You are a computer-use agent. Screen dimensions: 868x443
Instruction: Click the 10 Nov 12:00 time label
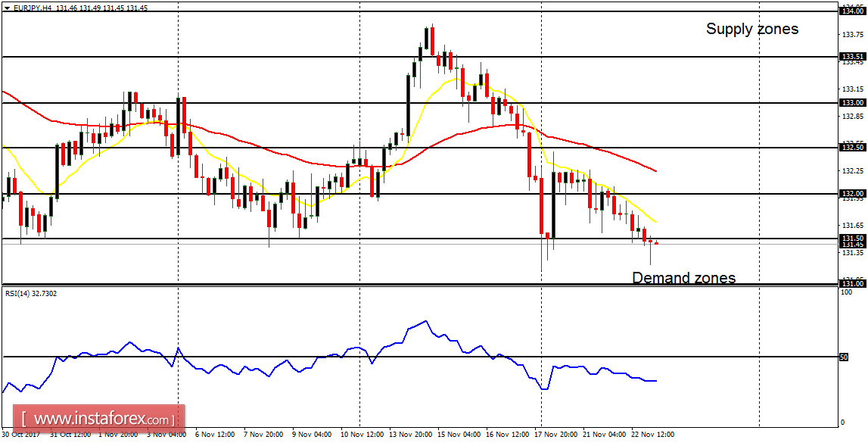(360, 434)
